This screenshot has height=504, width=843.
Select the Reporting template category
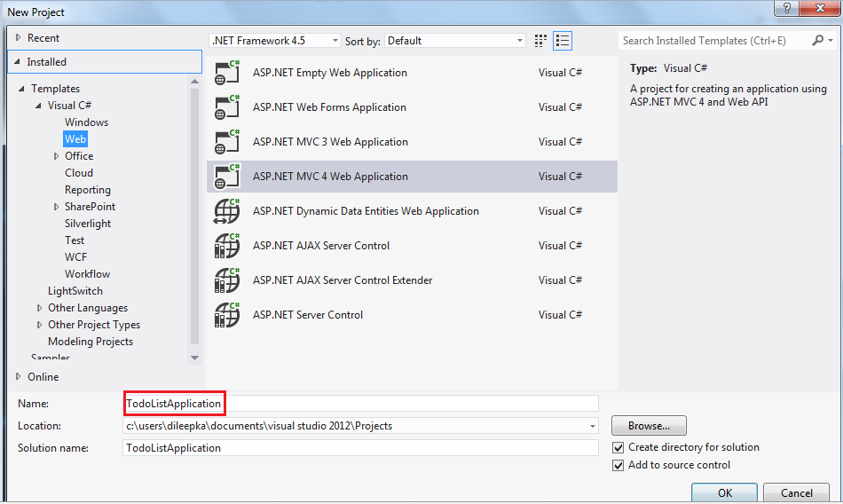[88, 190]
